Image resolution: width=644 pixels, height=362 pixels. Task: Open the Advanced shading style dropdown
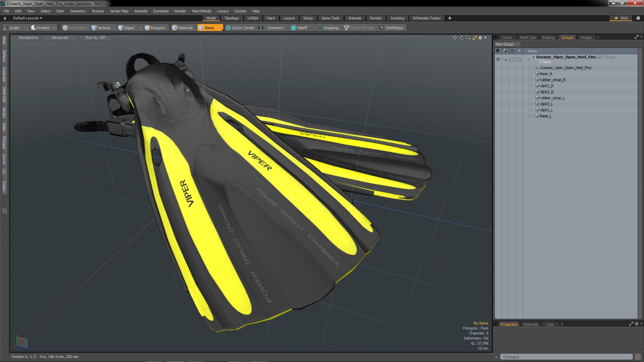click(60, 38)
